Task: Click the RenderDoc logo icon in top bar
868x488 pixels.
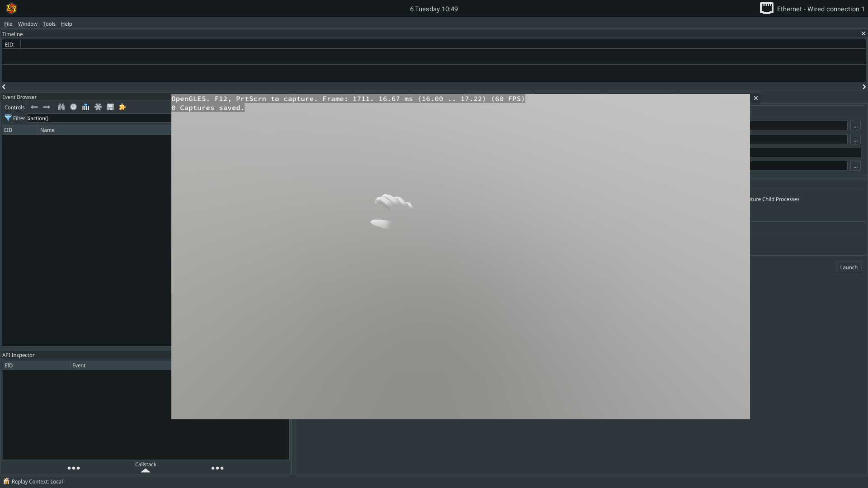Action: coord(11,9)
